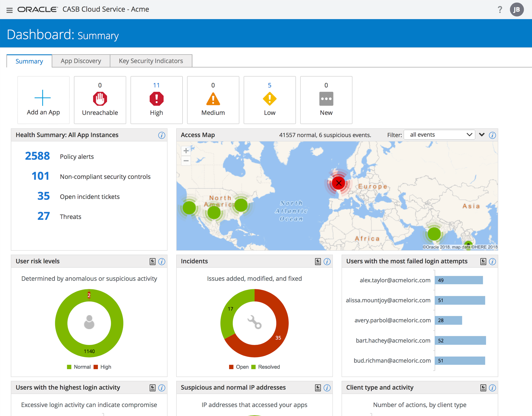This screenshot has height=416, width=532.
Task: Show info for Suspicious and normal IP addresses
Action: (327, 388)
